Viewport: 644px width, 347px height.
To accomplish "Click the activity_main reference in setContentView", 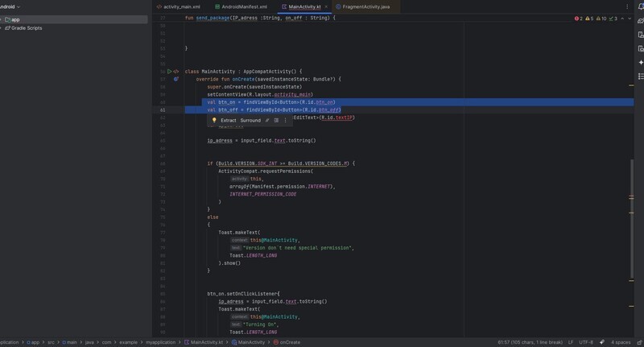I will [292, 94].
